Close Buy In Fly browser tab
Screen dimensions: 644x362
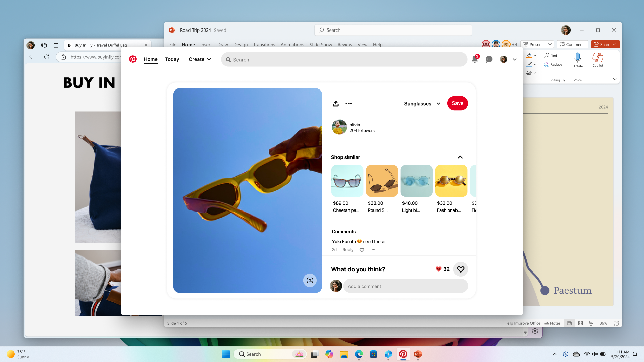(x=146, y=45)
